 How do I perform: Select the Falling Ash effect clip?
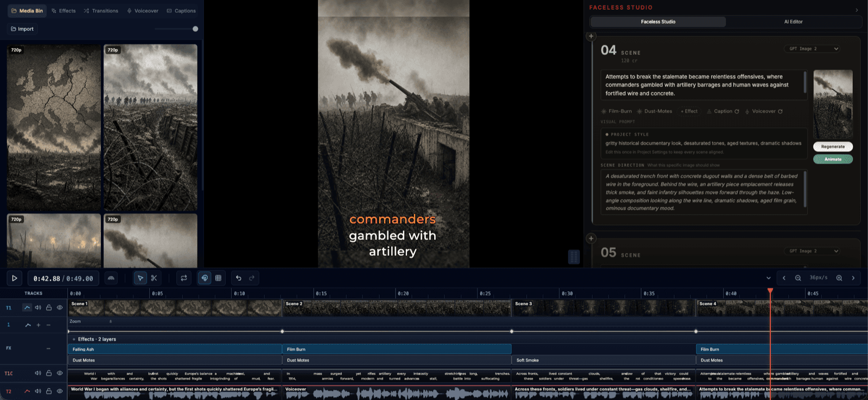[175, 349]
